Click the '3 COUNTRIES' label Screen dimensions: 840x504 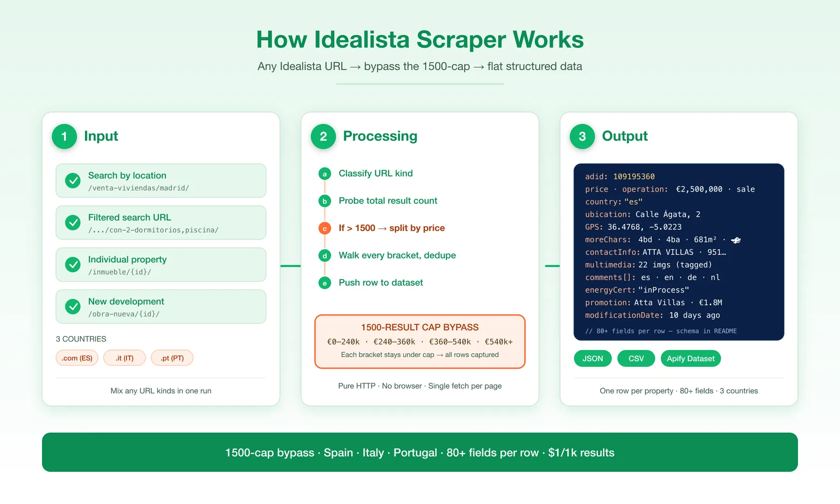(81, 339)
